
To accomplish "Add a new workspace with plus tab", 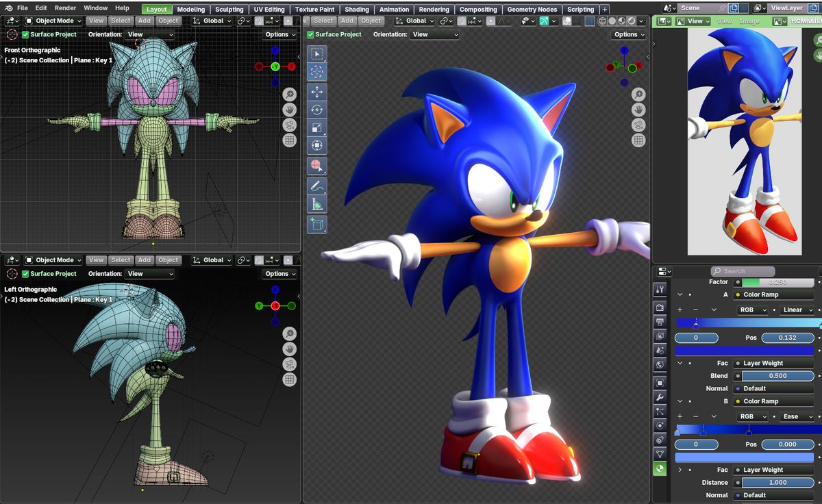I will click(x=604, y=10).
